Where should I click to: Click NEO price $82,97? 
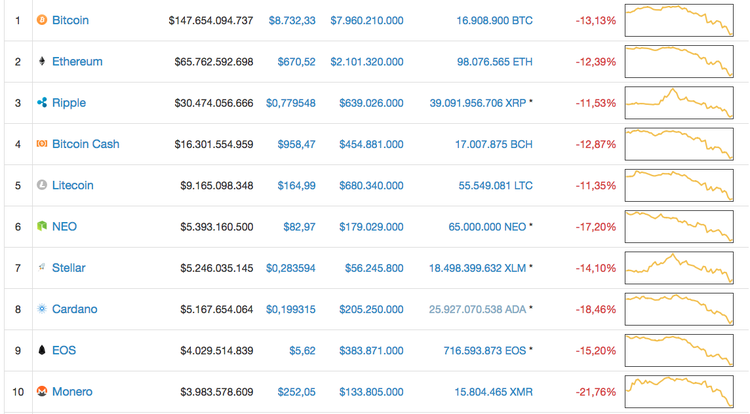pos(299,227)
